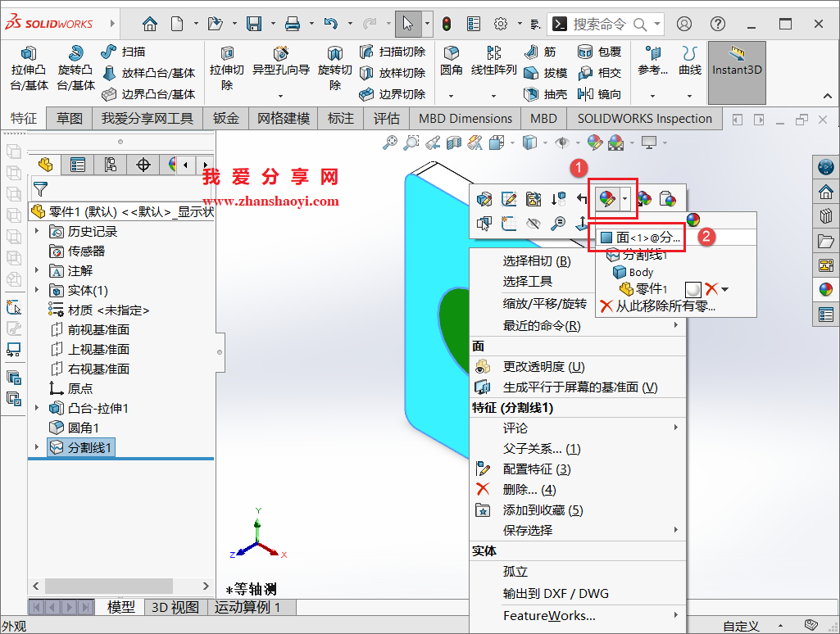Open the appearance dropdown arrow beside 编辑外观
Image resolution: width=840 pixels, height=634 pixels.
(627, 198)
